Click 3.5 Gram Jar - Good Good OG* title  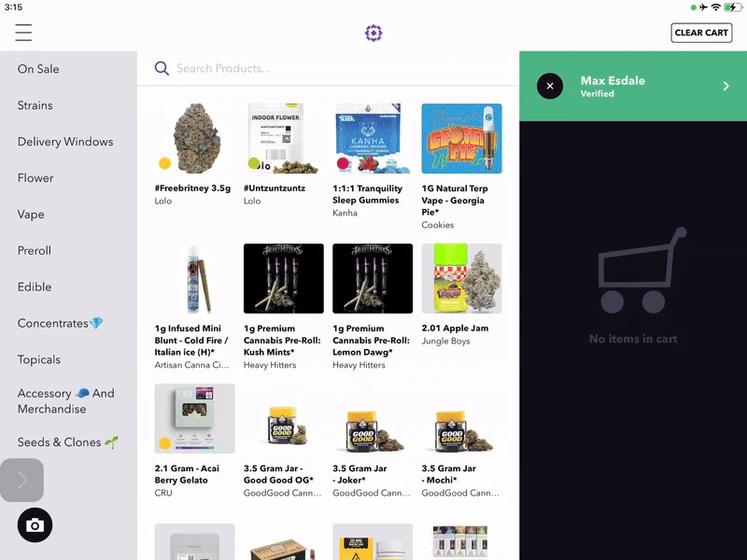click(278, 474)
